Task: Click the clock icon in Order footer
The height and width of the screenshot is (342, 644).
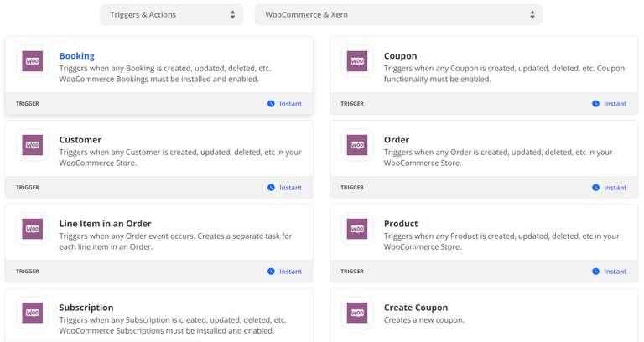Action: tap(595, 187)
